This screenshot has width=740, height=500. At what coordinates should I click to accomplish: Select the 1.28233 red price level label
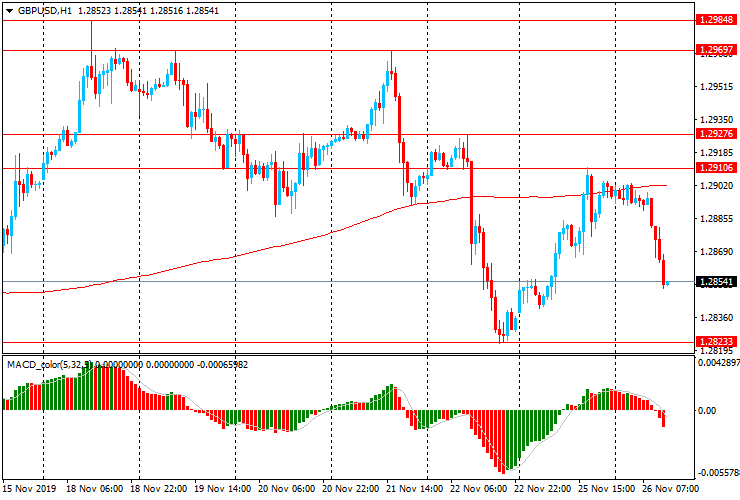(716, 341)
